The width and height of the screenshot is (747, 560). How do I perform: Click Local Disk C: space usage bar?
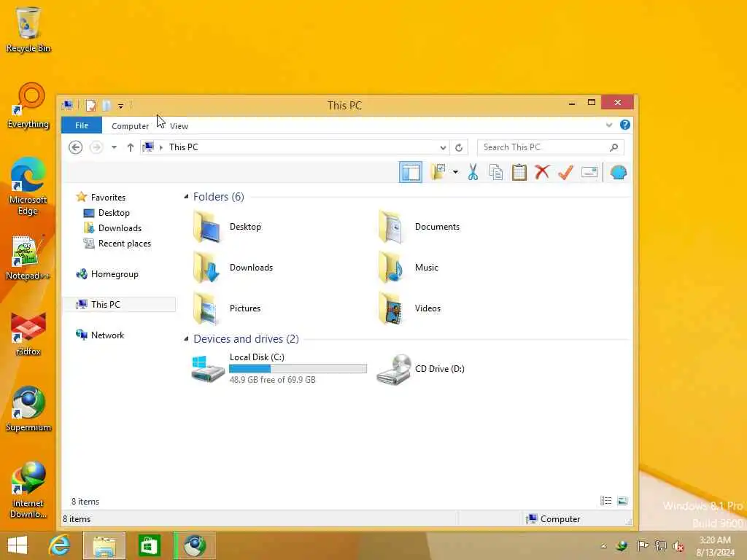(298, 368)
